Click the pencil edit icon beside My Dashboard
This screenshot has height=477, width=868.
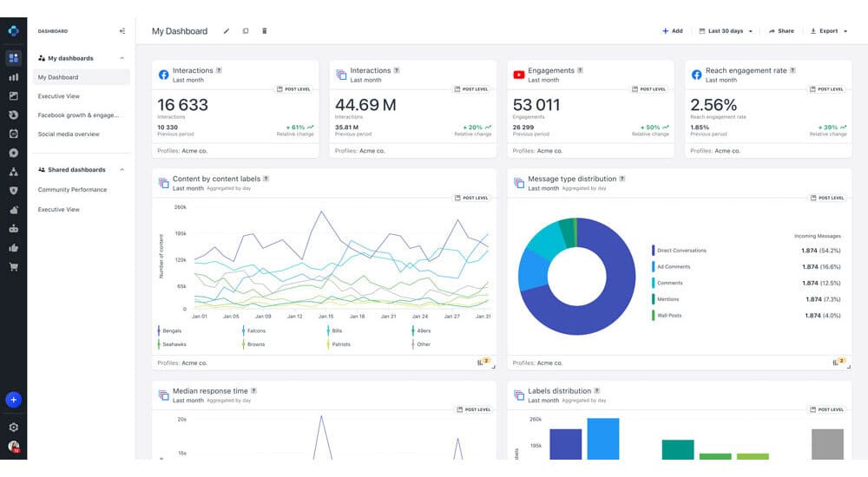(227, 31)
